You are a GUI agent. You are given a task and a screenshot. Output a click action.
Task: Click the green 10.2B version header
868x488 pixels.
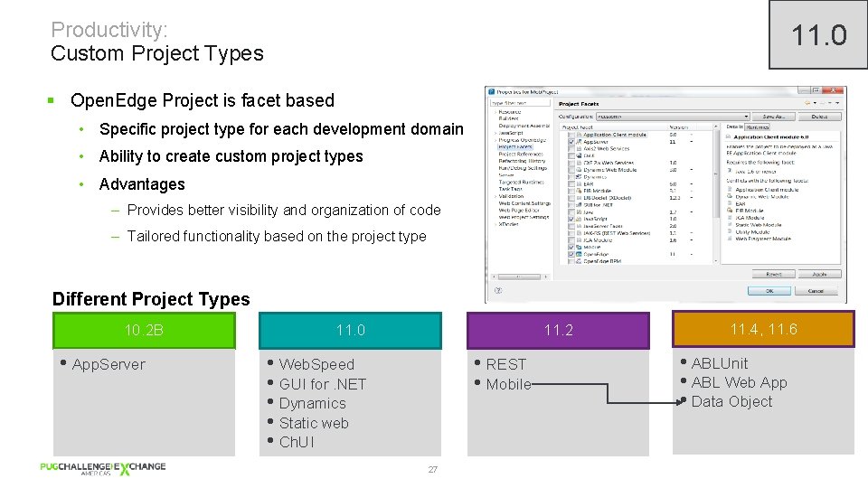point(144,331)
